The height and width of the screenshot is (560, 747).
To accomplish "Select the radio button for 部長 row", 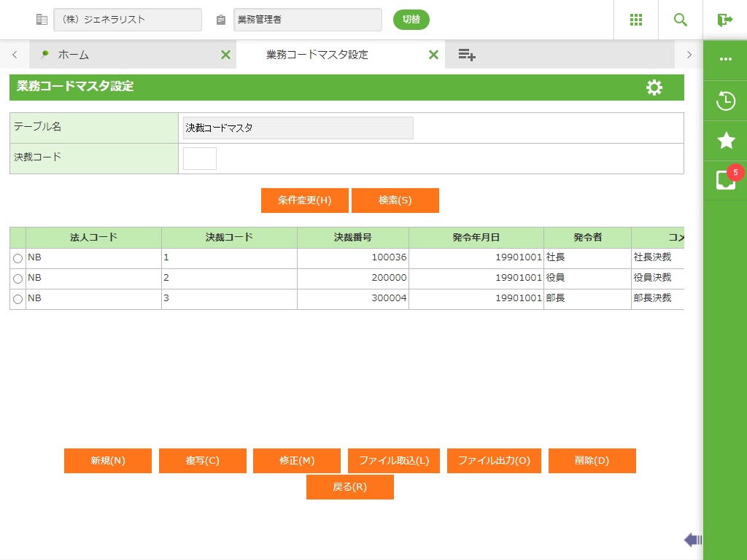I will coord(18,300).
